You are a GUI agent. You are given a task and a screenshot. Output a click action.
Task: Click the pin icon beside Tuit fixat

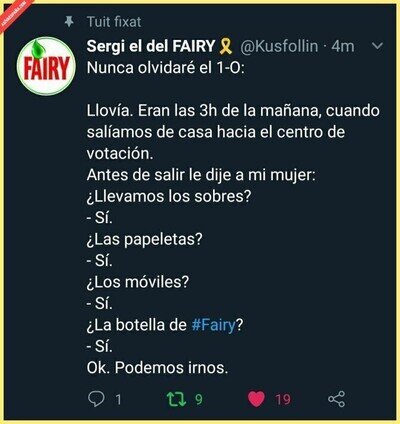click(69, 22)
